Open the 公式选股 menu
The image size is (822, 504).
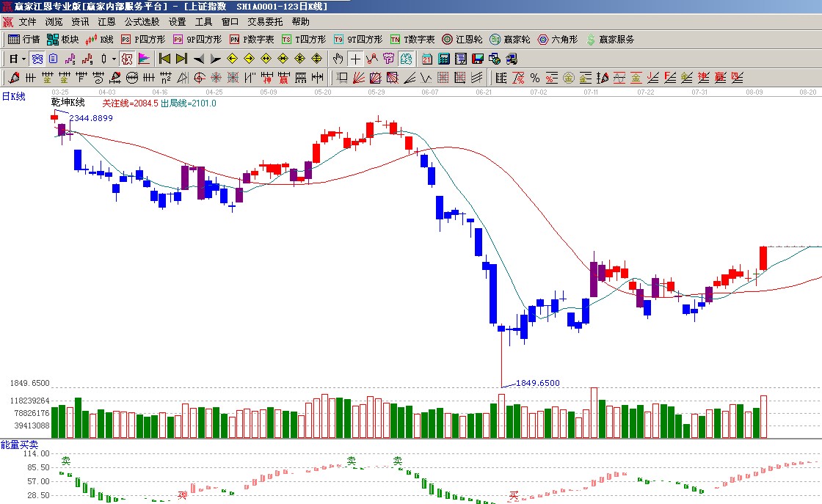142,22
